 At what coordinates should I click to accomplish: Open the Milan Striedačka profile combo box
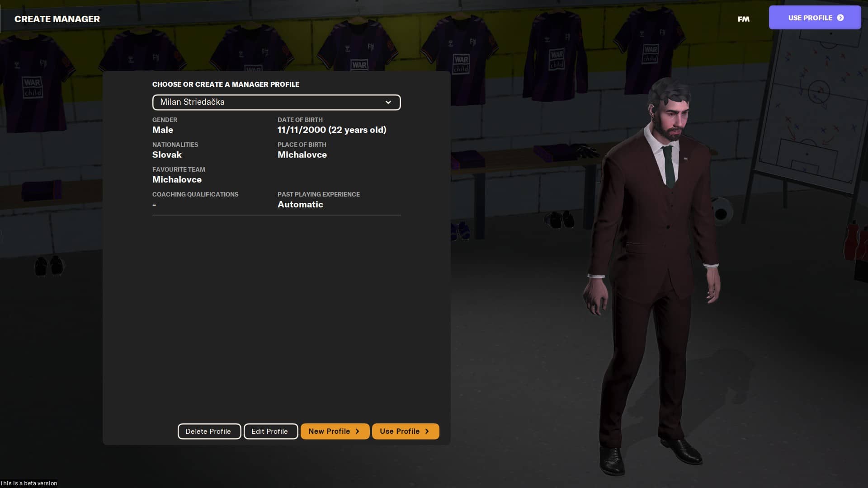pyautogui.click(x=277, y=102)
